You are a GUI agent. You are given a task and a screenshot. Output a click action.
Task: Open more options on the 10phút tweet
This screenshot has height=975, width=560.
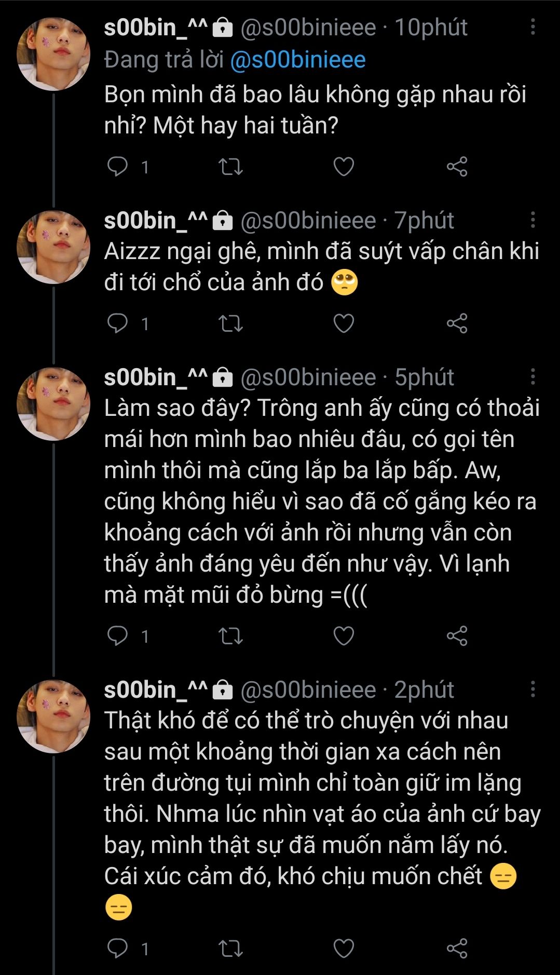coord(532,28)
